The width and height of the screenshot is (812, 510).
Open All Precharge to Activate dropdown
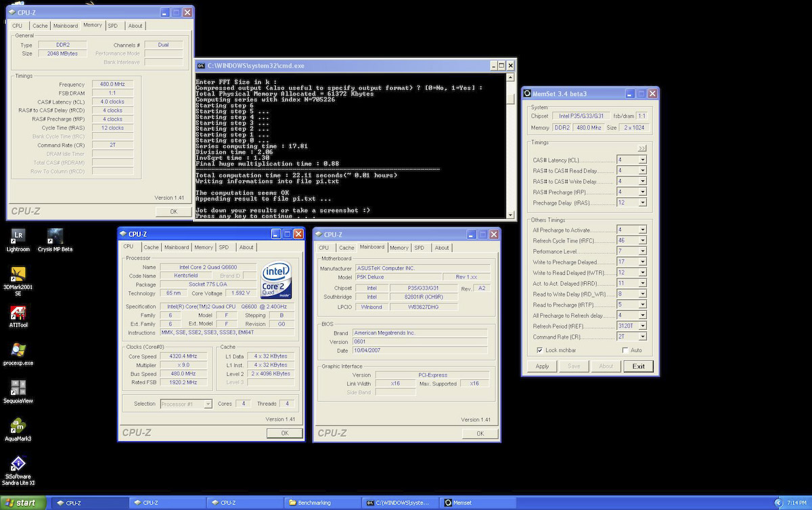[642, 230]
